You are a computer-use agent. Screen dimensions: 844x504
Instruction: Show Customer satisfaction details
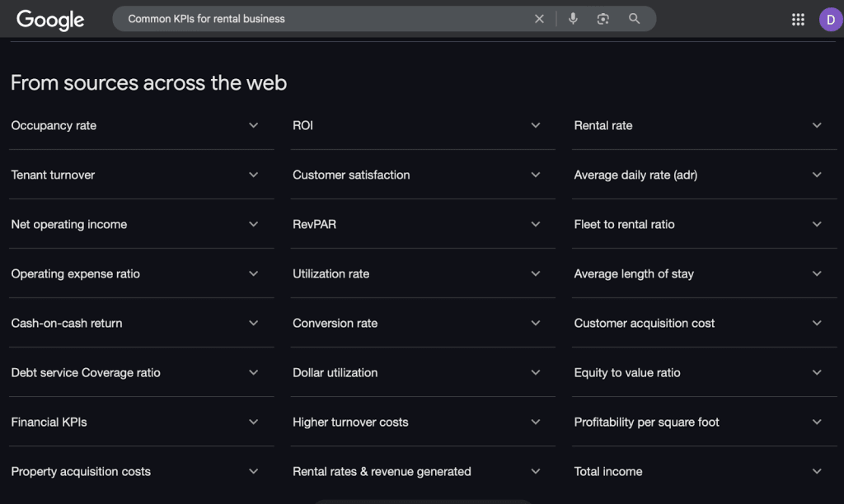pos(536,175)
